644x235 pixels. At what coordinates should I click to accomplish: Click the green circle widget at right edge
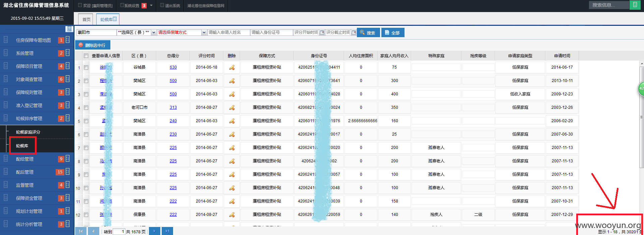(641, 89)
